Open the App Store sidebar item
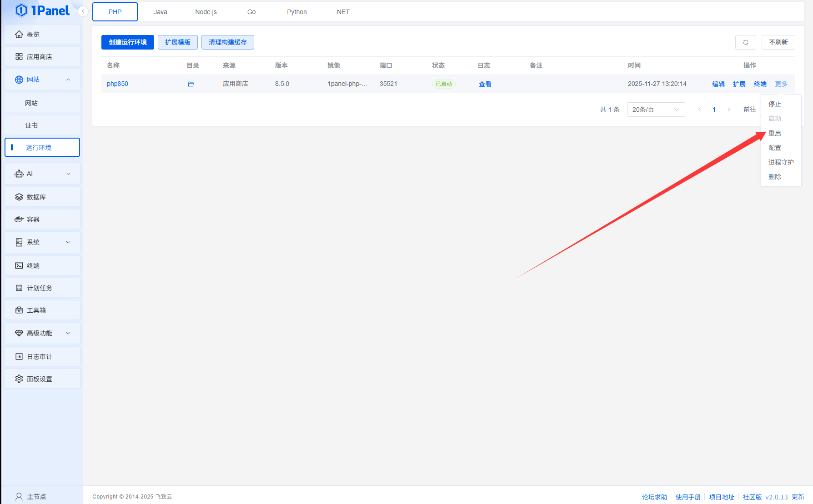Viewport: 813px width, 504px height. pyautogui.click(x=42, y=57)
